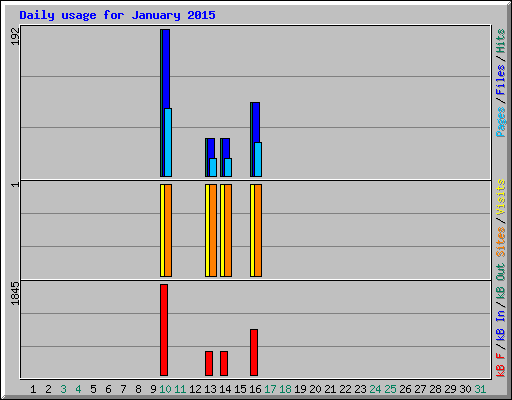Select the orange Sites bar for day 16
This screenshot has width=512, height=400.
click(258, 230)
